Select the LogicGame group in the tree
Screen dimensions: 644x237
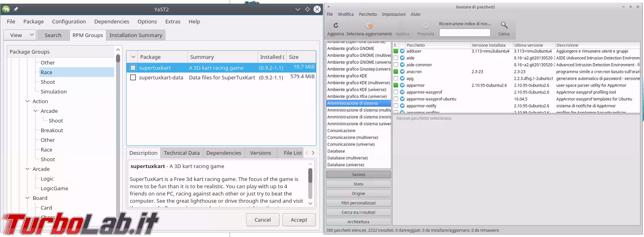point(54,188)
